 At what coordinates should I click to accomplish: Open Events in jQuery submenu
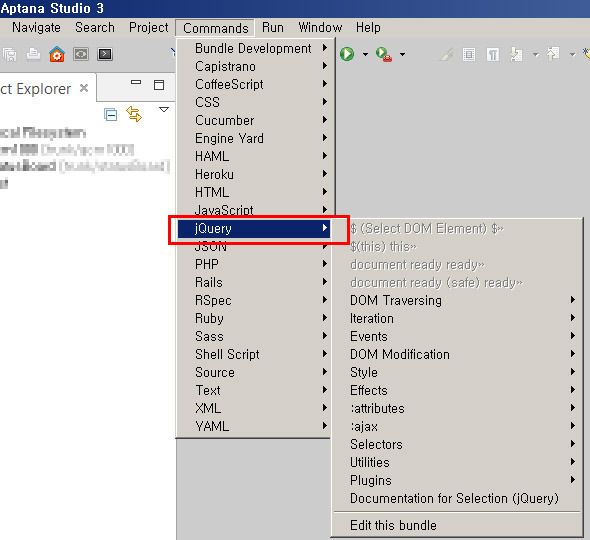point(457,336)
